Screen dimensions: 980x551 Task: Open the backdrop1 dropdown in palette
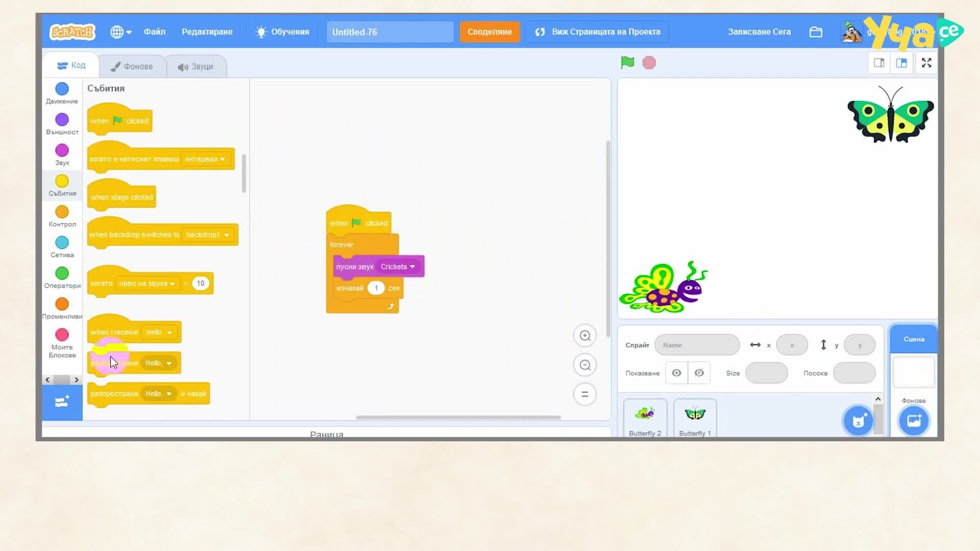point(207,235)
